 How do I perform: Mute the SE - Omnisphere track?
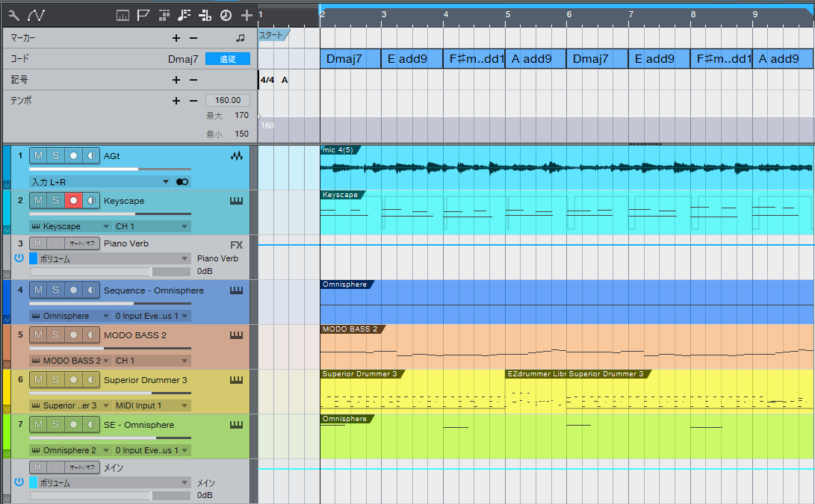point(38,425)
